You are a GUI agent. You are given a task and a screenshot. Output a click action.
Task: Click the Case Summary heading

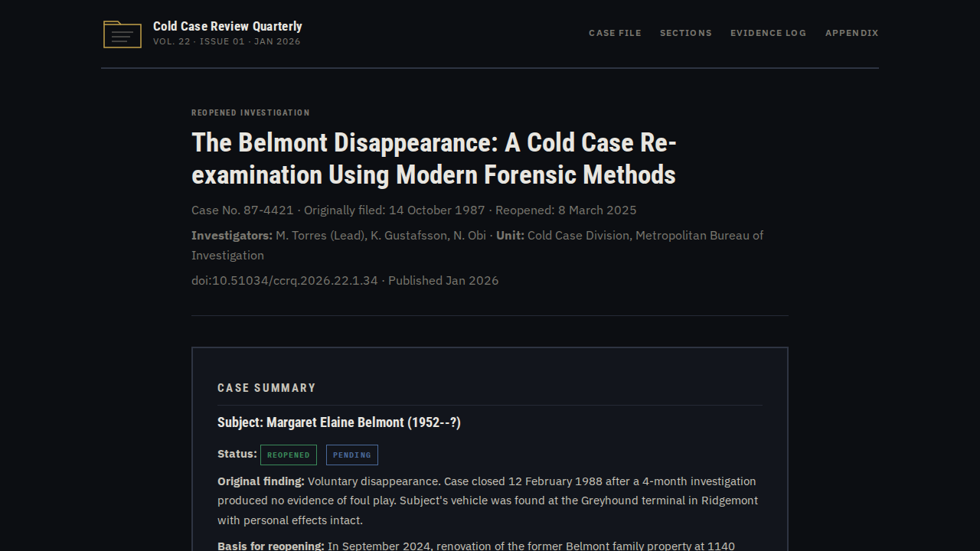click(266, 388)
